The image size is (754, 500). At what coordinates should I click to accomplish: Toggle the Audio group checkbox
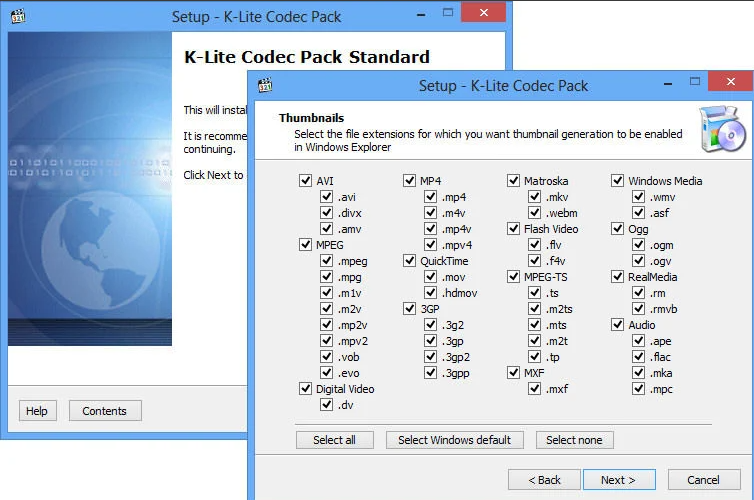pyautogui.click(x=617, y=325)
